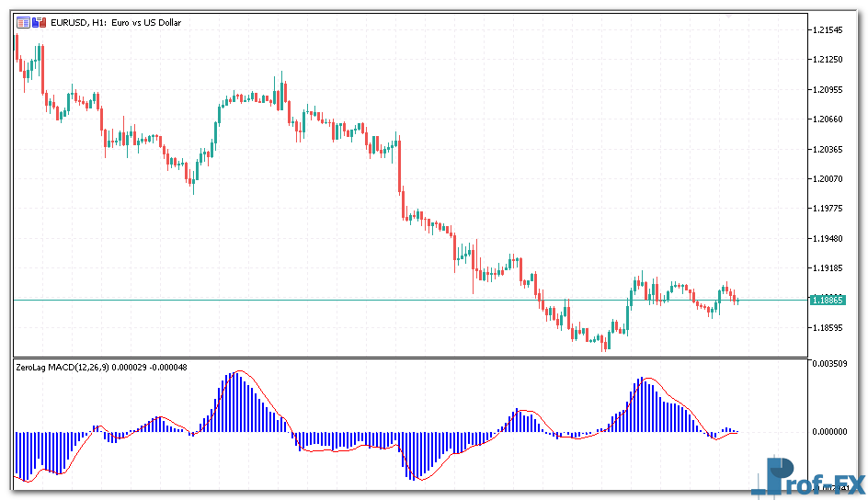Click the Prof-FX watermark logo
Screen dimensions: 868x500
click(x=804, y=476)
